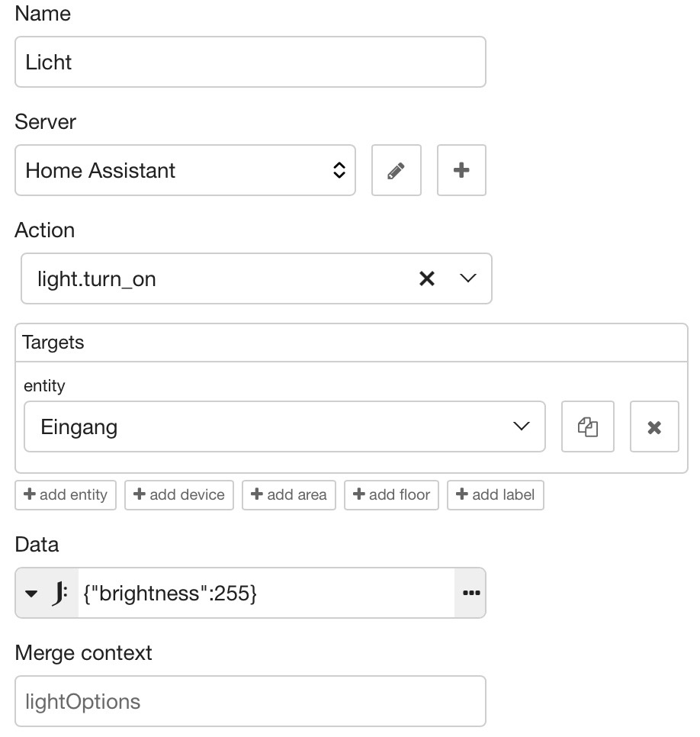This screenshot has height=737, width=700.
Task: Open the Action dropdown chevron
Action: (468, 278)
